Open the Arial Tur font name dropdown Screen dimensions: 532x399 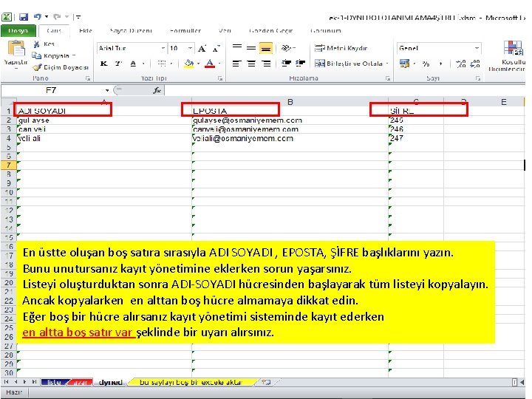tap(163, 48)
